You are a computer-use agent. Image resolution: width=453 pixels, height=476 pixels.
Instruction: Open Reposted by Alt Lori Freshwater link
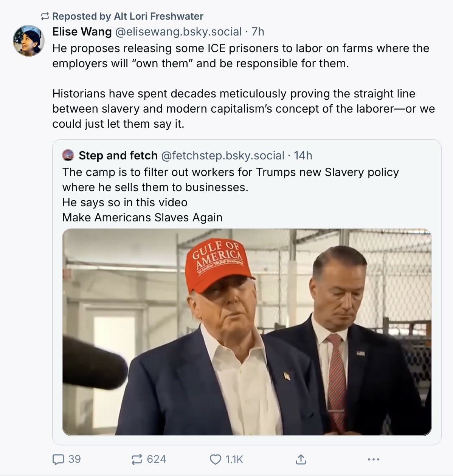128,16
